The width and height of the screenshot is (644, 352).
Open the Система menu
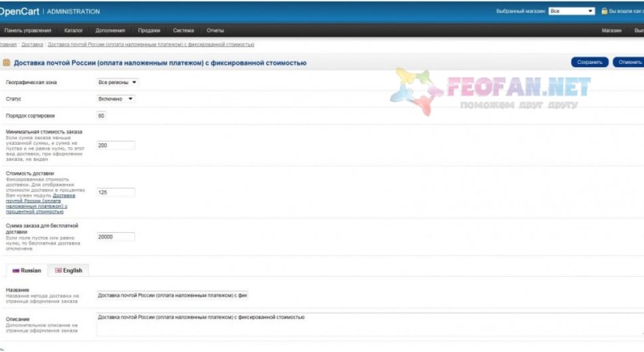click(x=183, y=30)
